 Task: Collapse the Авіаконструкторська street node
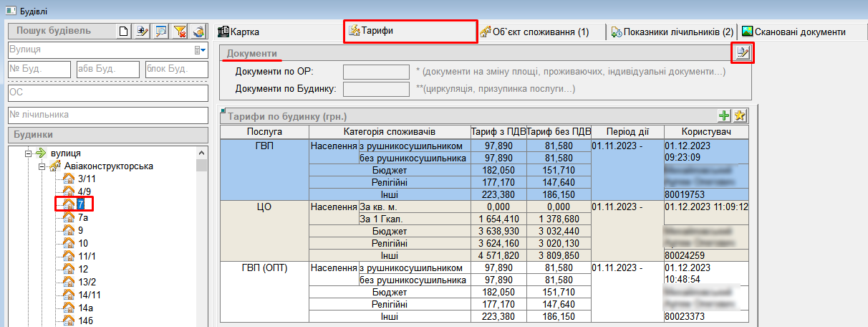42,166
